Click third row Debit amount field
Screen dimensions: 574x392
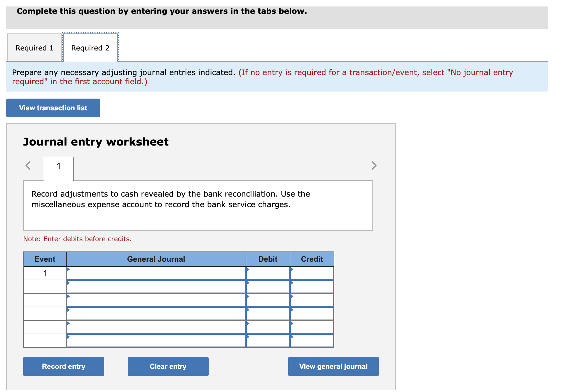tap(268, 300)
